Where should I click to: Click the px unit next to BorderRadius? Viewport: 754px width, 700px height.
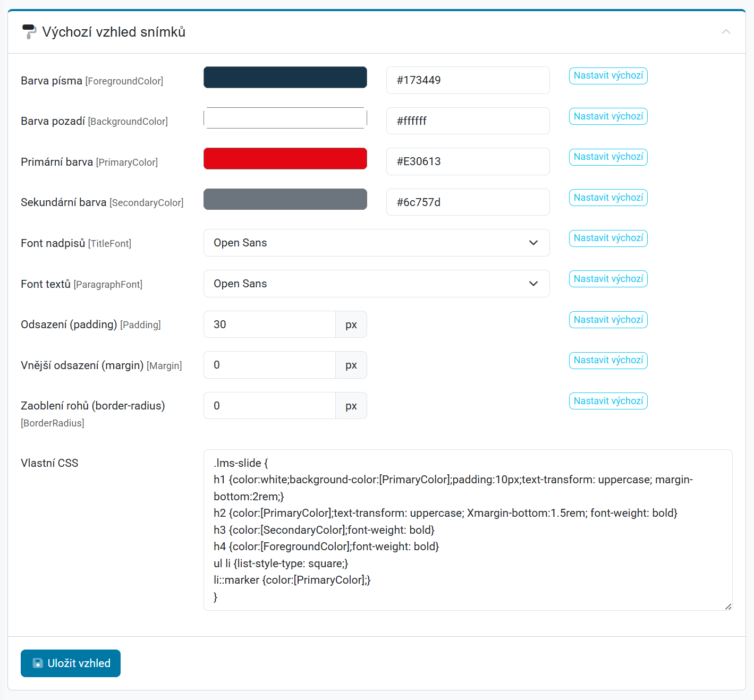click(351, 406)
